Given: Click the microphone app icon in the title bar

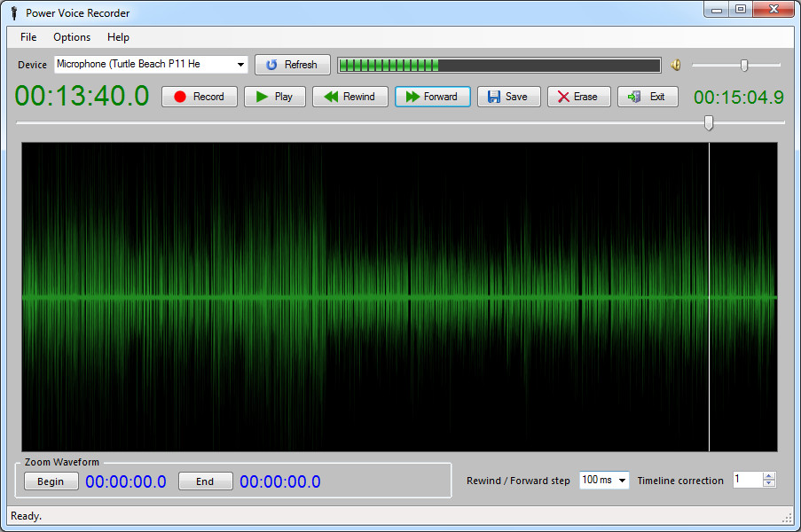Looking at the screenshot, I should tap(14, 13).
